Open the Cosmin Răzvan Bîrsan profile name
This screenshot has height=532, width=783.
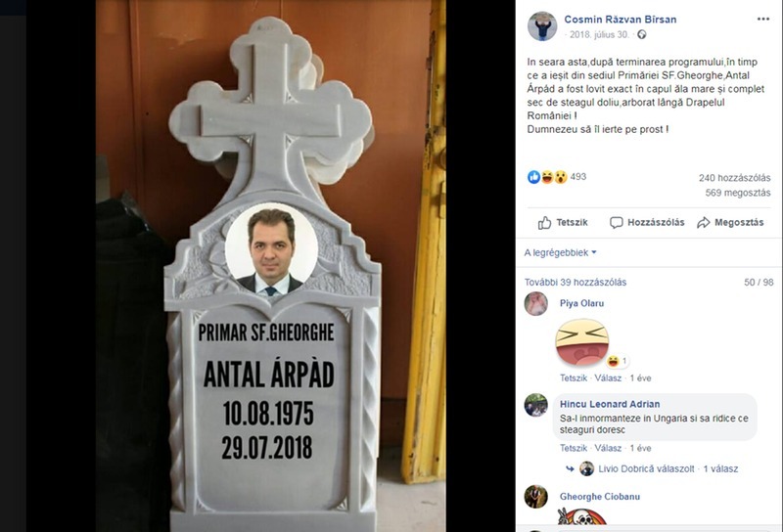tap(621, 20)
